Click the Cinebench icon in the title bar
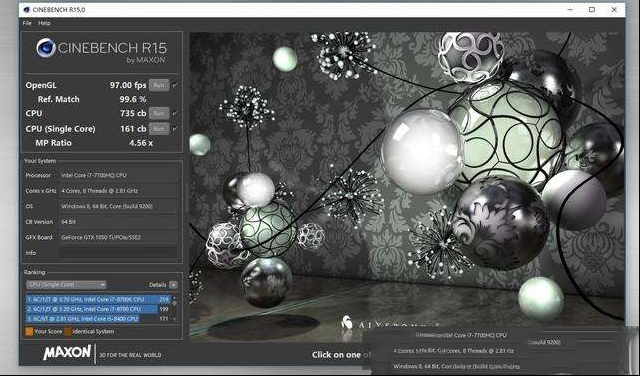Image resolution: width=640 pixels, height=376 pixels. click(x=27, y=9)
